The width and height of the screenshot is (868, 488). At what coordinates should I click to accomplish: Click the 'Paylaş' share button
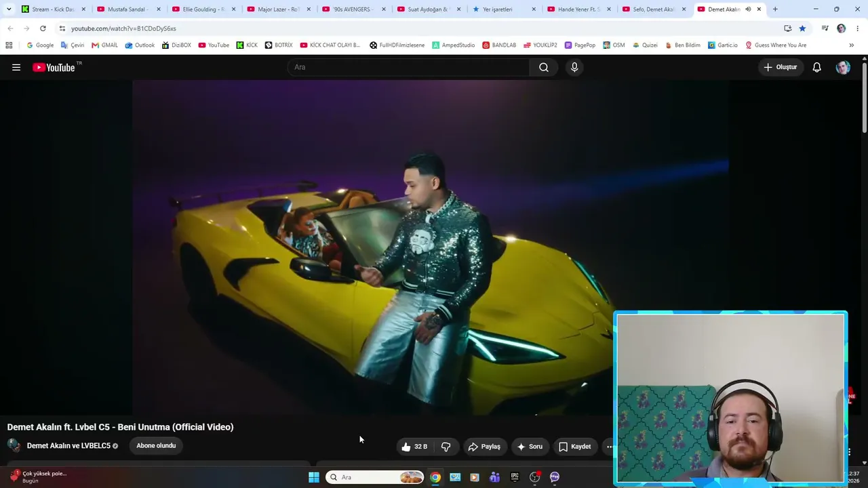484,447
